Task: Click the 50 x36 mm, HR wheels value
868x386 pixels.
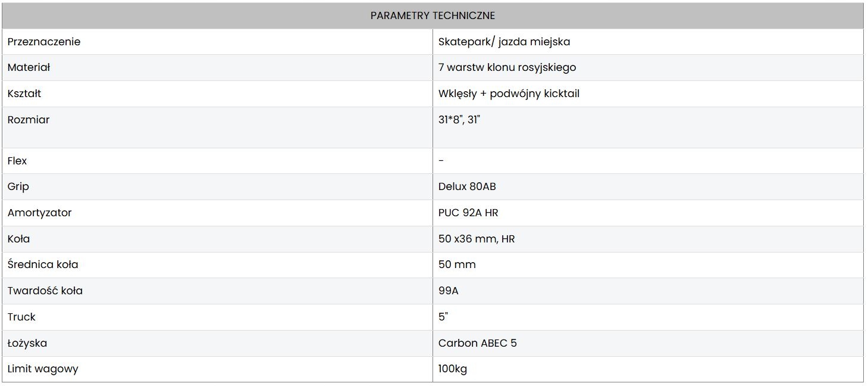Action: coord(477,239)
